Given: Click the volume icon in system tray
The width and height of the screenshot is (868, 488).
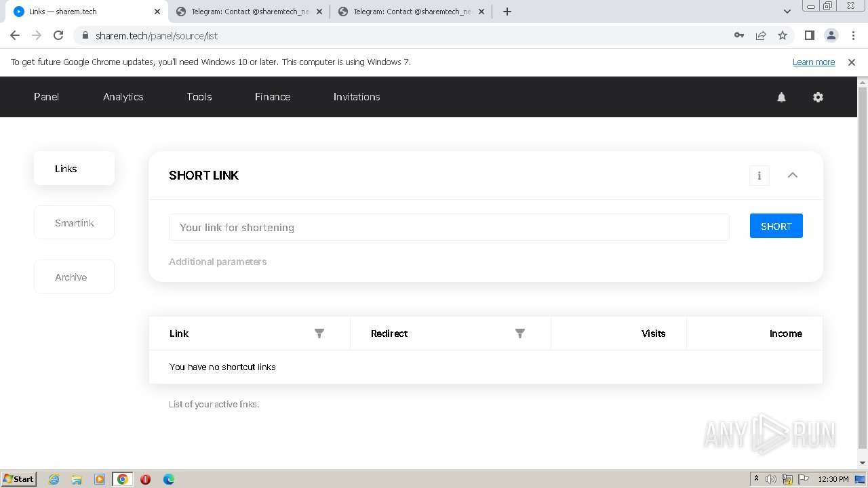Looking at the screenshot, I should [x=771, y=479].
